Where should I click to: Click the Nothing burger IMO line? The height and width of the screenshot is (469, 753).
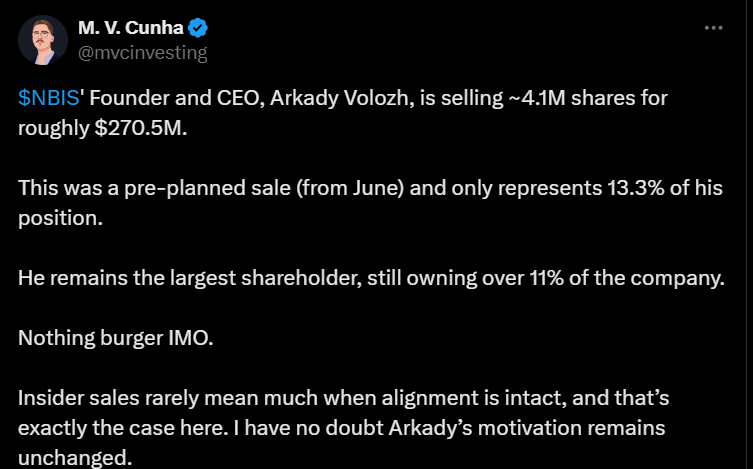(115, 337)
